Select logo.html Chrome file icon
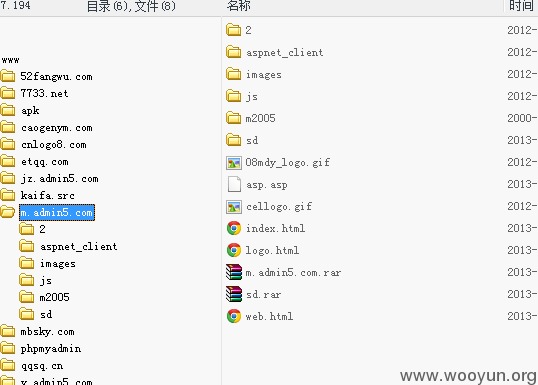Screen dimensions: 538x385 point(234,250)
